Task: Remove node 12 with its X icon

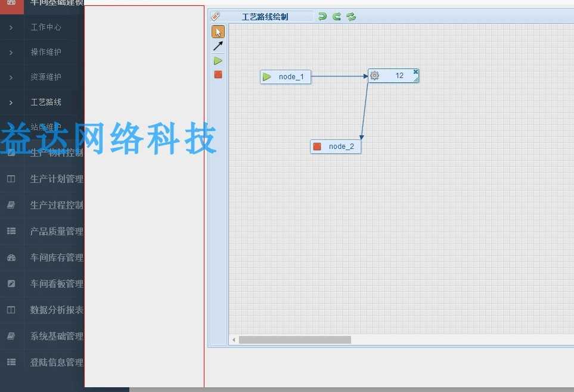Action: coord(415,71)
